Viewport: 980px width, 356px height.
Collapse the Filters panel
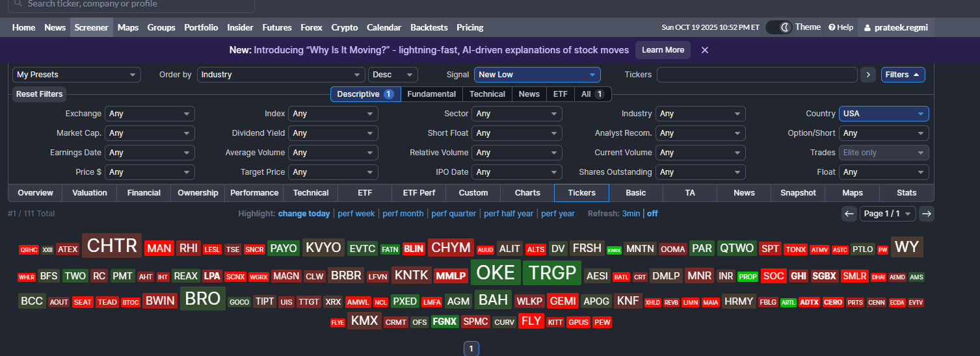pyautogui.click(x=903, y=75)
